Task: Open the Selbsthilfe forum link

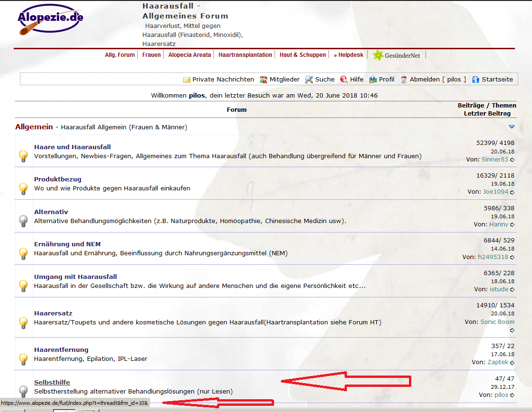Action: point(52,382)
